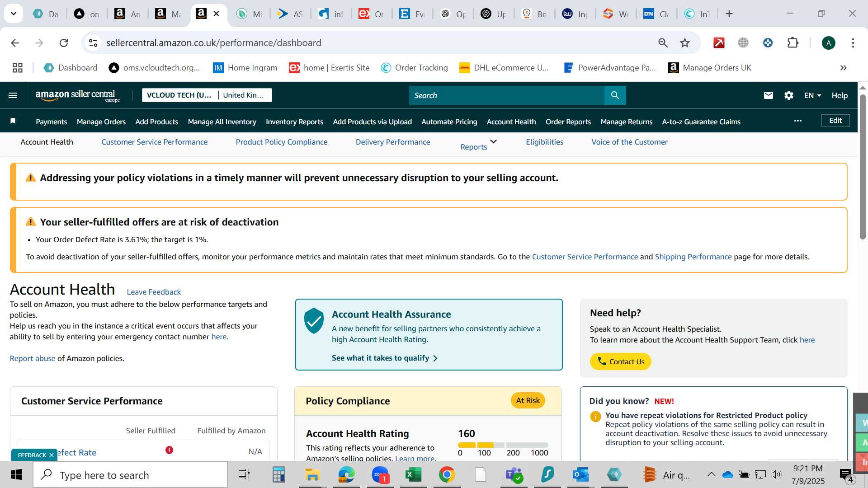
Task: Open the Customer Service Performance tab
Action: click(x=154, y=142)
